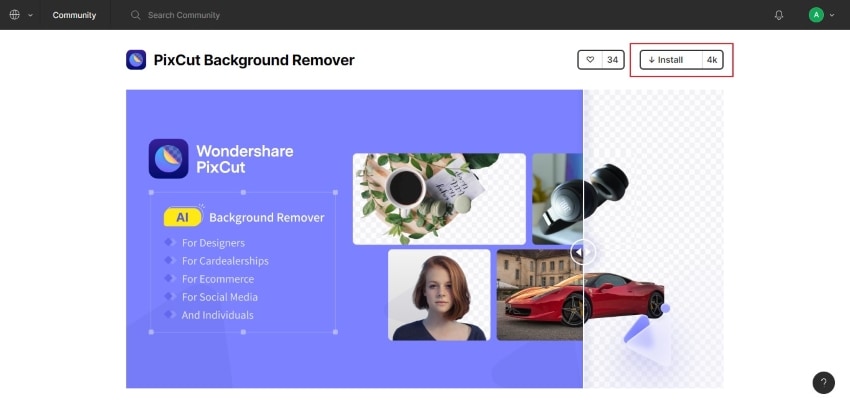Screen dimensions: 850x409
Task: Click the red-haired woman portrait image
Action: pos(439,295)
